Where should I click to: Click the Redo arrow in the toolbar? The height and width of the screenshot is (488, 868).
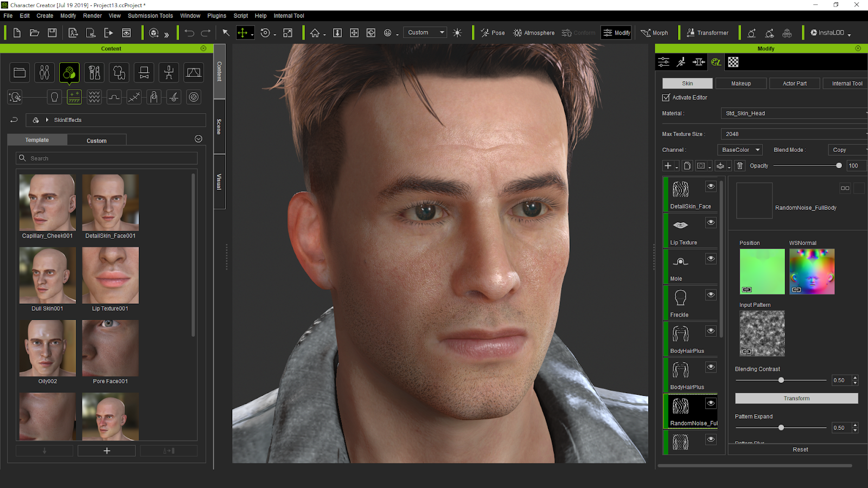[x=206, y=33]
